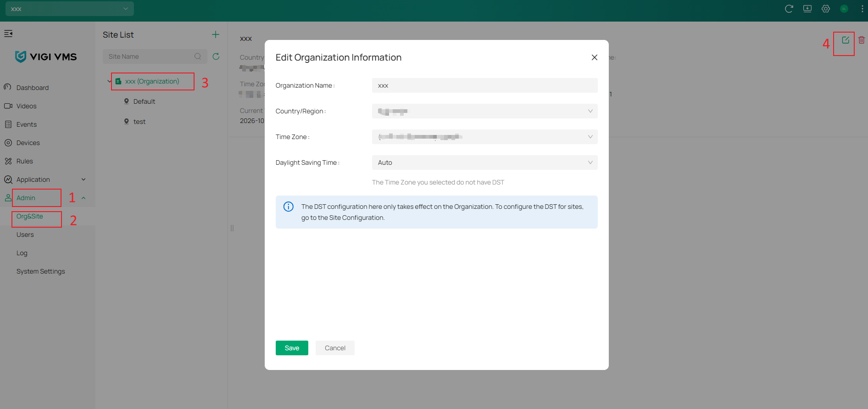This screenshot has width=868, height=409.
Task: Open Users submenu item
Action: coord(25,235)
